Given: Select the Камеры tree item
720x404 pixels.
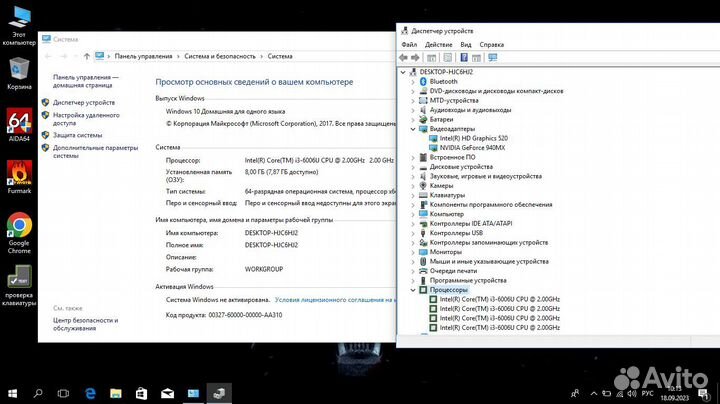Looking at the screenshot, I should pyautogui.click(x=441, y=186).
